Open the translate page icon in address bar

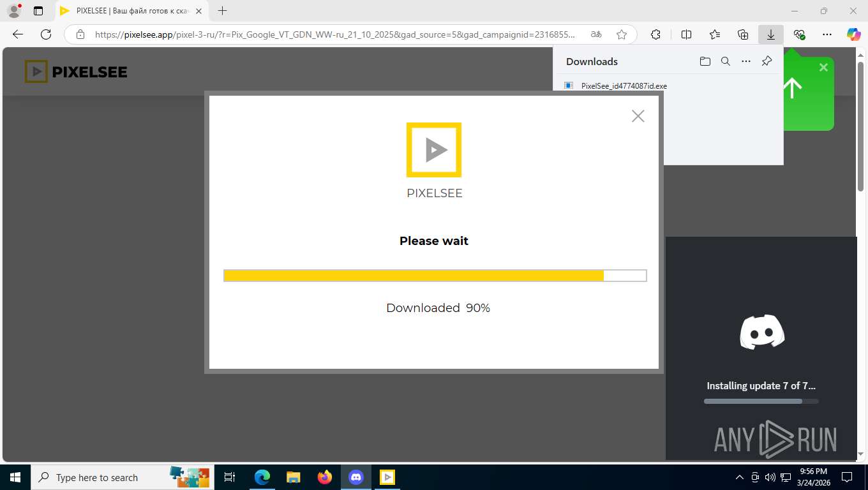595,34
